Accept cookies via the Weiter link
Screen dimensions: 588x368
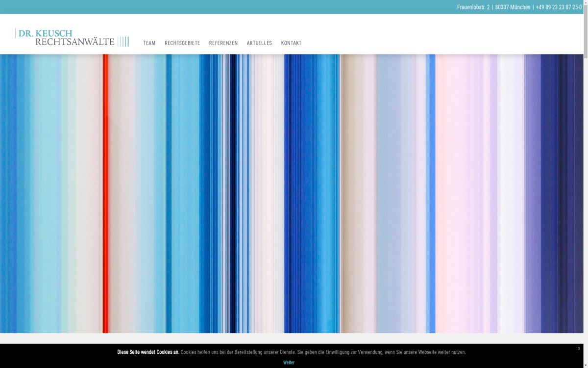pyautogui.click(x=289, y=363)
